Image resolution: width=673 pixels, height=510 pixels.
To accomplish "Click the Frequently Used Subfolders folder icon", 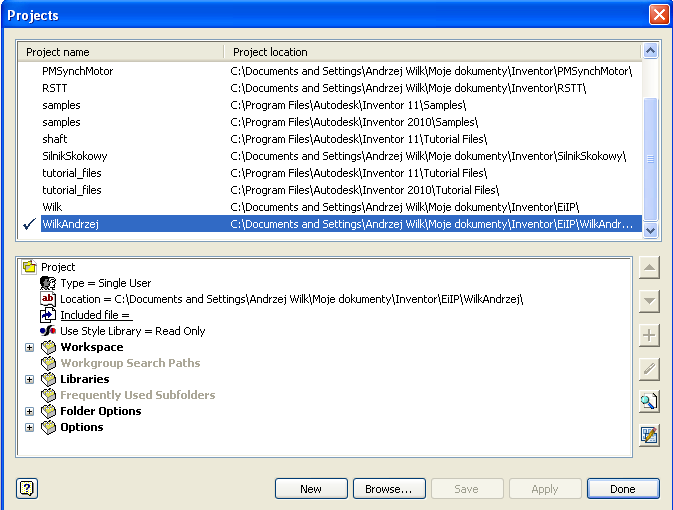I will tap(49, 395).
